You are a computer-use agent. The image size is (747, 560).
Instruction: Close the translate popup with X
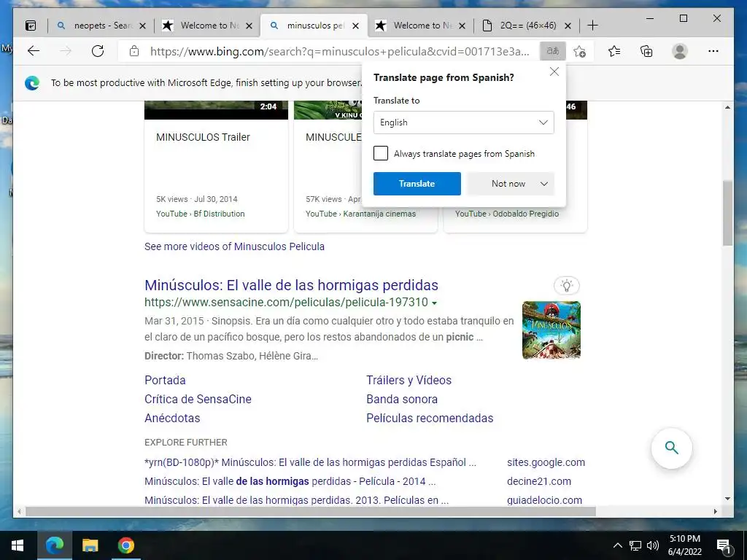tap(554, 71)
